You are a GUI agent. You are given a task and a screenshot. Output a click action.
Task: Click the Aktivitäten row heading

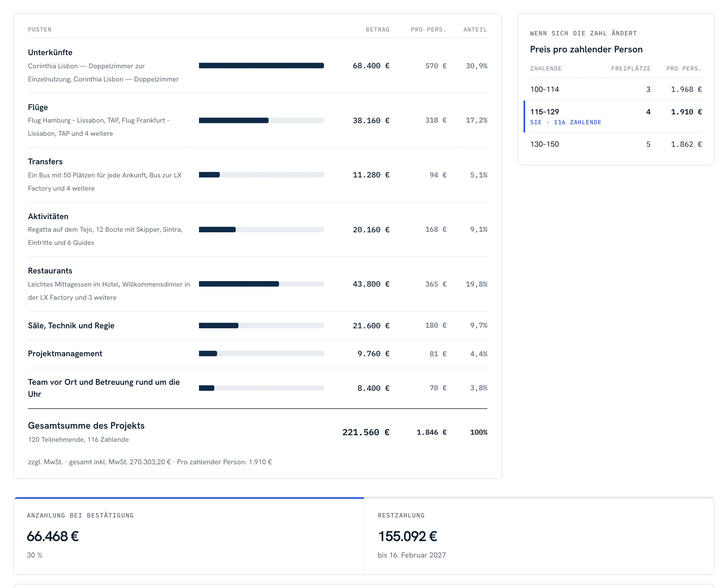coord(48,216)
